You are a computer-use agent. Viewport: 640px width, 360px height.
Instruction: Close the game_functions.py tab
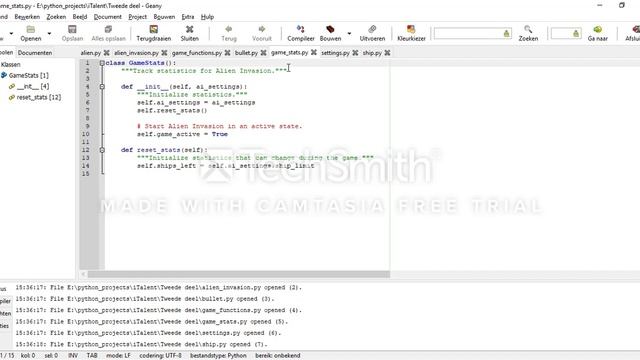click(227, 53)
